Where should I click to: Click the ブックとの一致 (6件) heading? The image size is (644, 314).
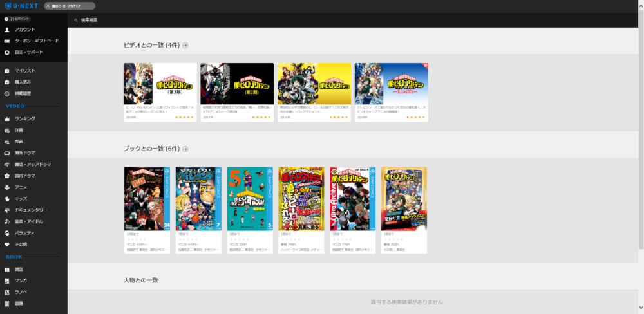click(151, 149)
